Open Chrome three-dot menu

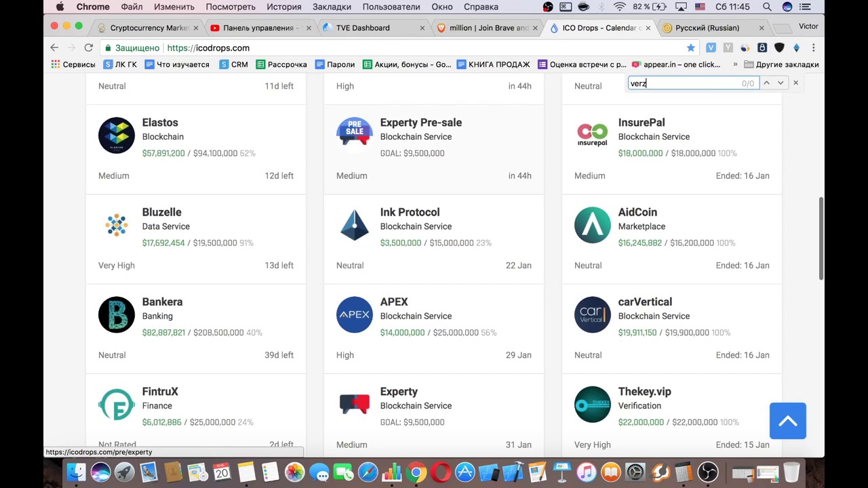click(x=813, y=48)
